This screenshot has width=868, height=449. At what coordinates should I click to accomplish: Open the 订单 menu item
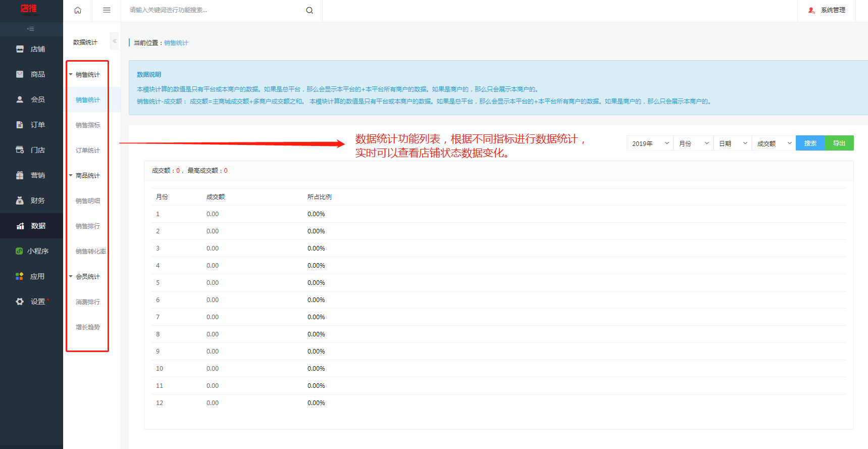click(x=31, y=125)
